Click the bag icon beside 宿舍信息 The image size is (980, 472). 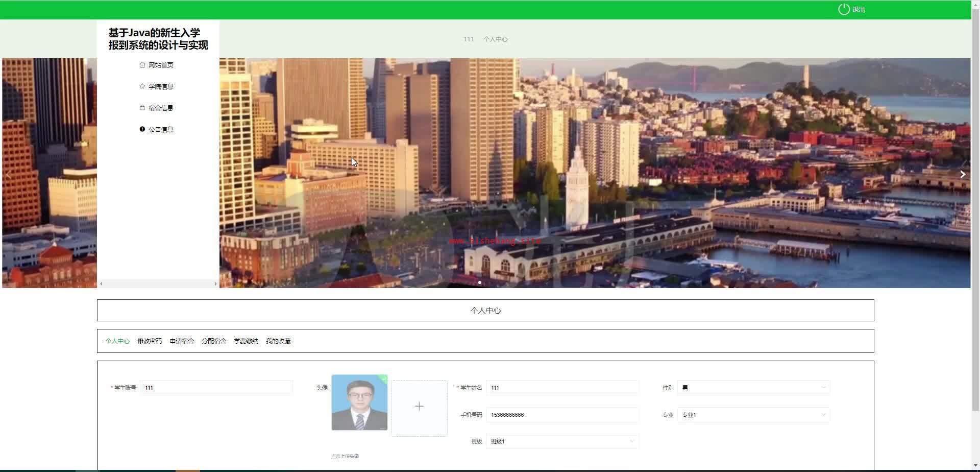pyautogui.click(x=142, y=108)
